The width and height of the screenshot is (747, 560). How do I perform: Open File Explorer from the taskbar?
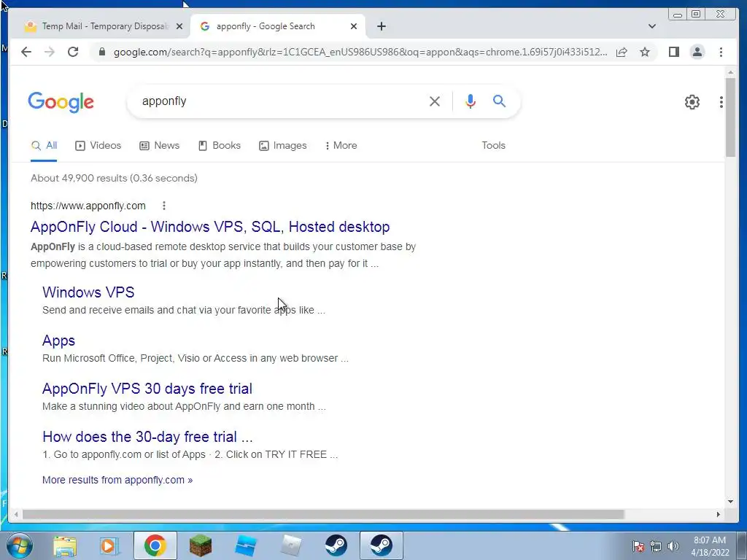click(64, 545)
